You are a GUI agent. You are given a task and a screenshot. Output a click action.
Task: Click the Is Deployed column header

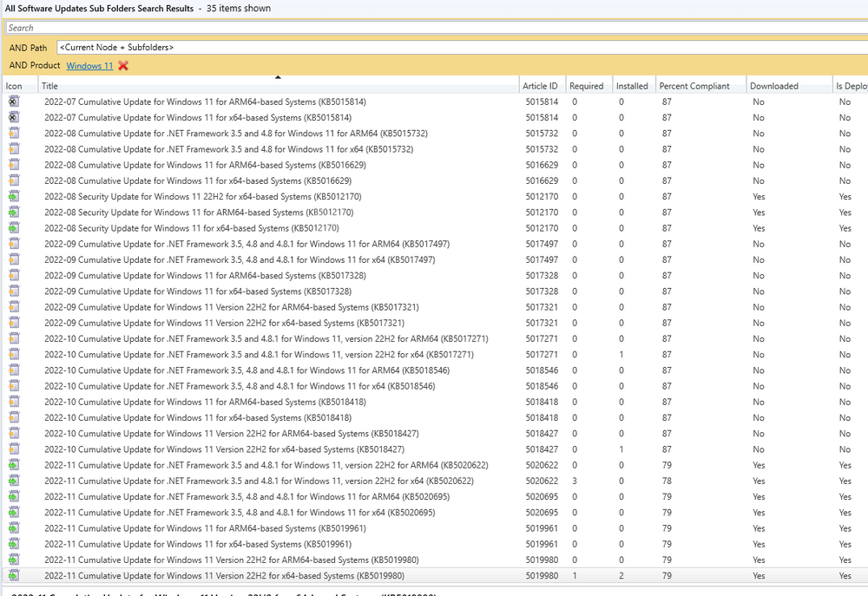851,86
